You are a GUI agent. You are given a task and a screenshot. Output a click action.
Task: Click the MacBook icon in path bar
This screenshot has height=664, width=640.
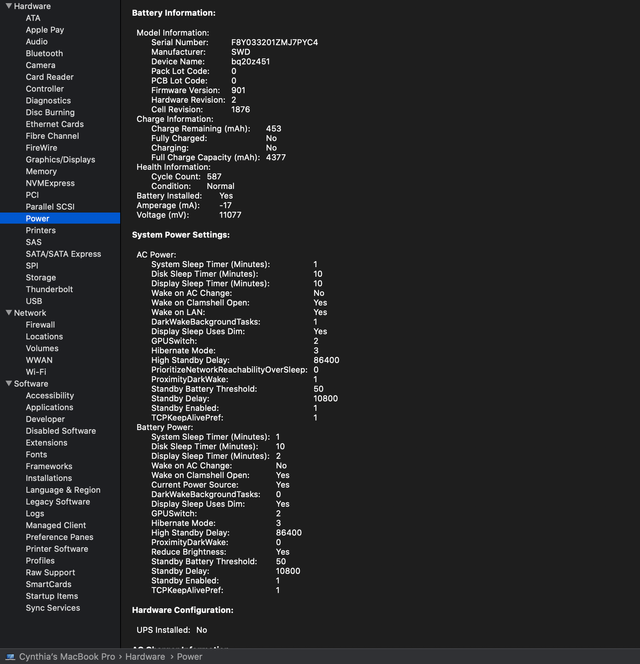pyautogui.click(x=9, y=657)
